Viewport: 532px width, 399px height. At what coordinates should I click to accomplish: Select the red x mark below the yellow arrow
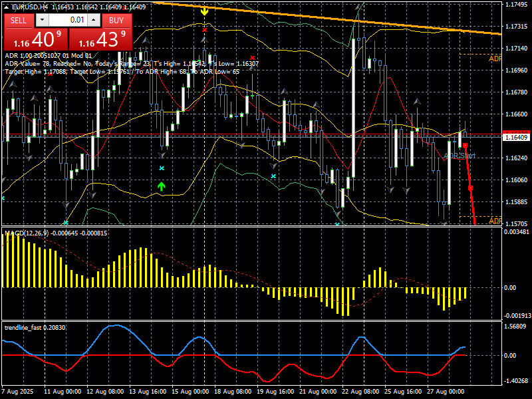(204, 30)
